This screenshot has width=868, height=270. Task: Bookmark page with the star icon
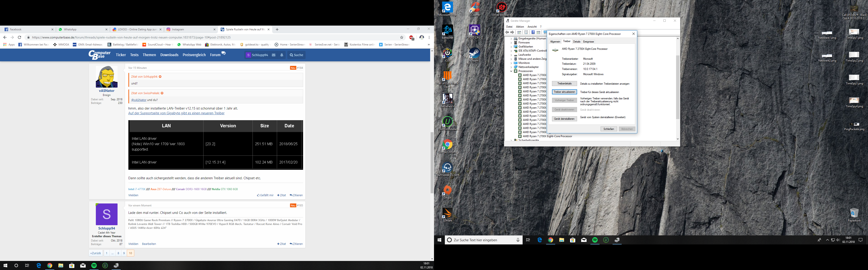tap(401, 38)
